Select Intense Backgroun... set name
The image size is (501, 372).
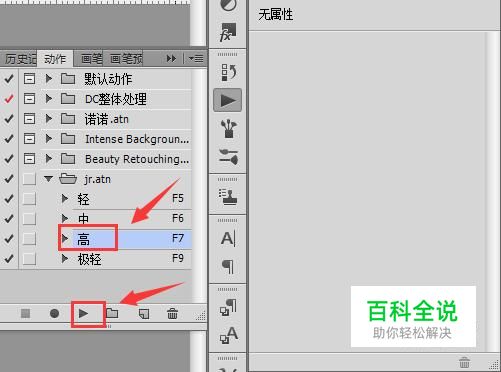(137, 139)
